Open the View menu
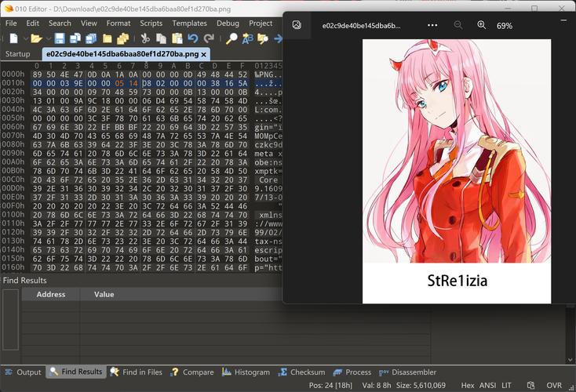This screenshot has height=392, width=576. point(89,23)
